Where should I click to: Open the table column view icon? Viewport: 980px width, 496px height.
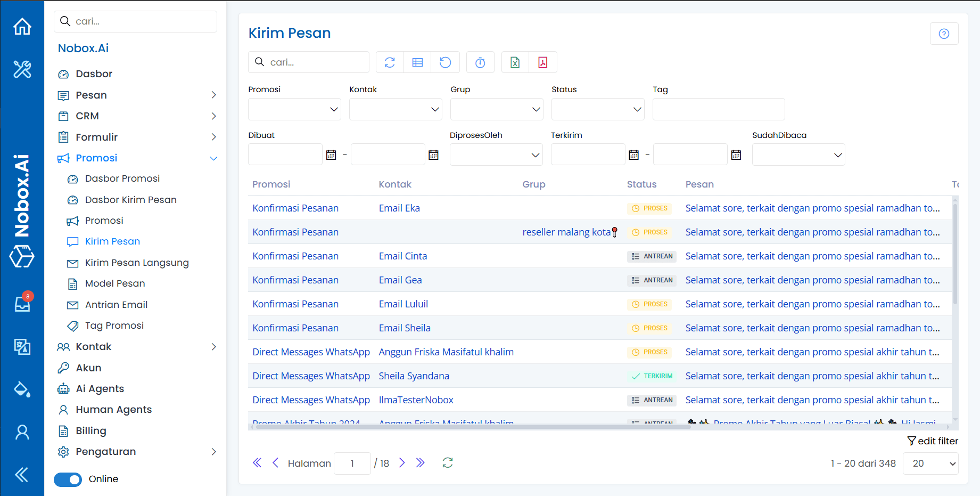(x=417, y=62)
